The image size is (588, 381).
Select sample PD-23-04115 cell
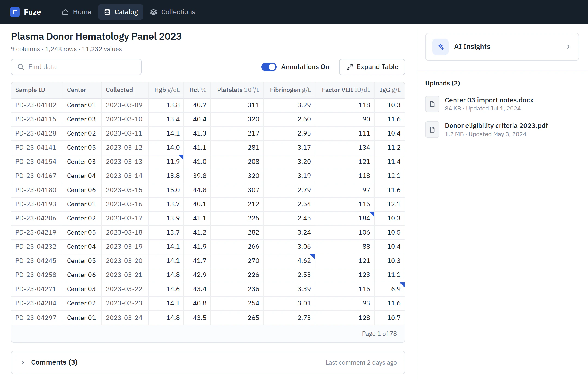point(37,119)
